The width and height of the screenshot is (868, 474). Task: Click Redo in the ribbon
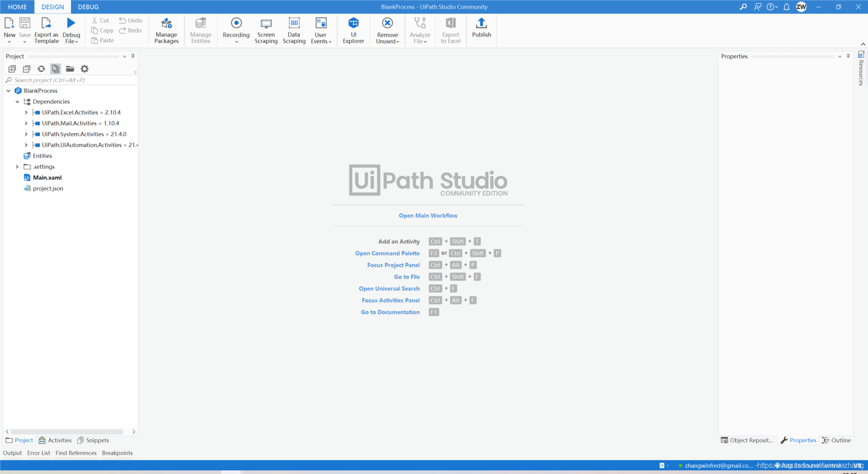click(x=131, y=30)
